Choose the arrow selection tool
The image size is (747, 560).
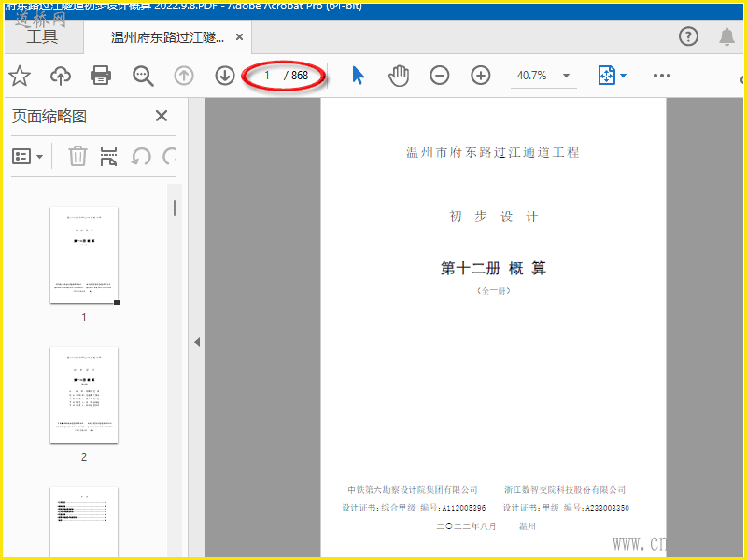pyautogui.click(x=359, y=76)
